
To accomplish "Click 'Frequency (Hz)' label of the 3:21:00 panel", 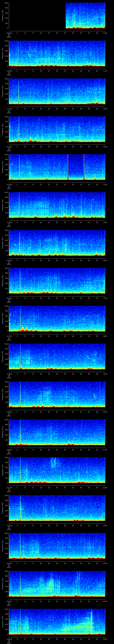I will coord(3,470).
